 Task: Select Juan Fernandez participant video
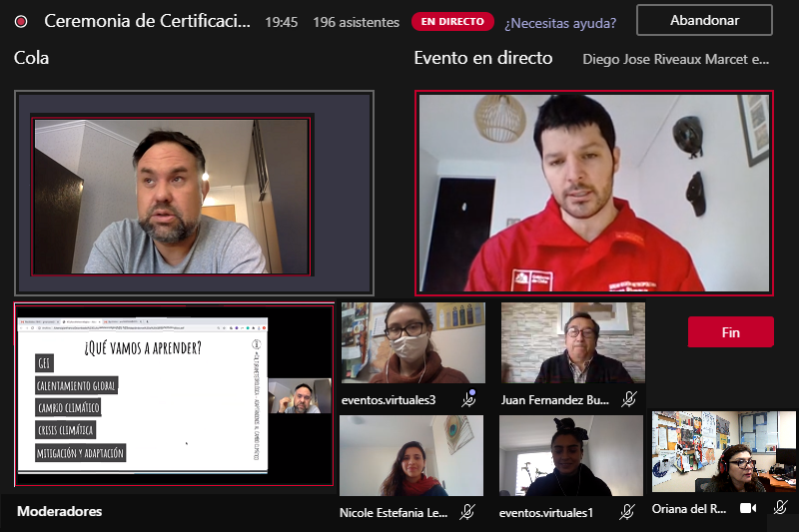572,344
